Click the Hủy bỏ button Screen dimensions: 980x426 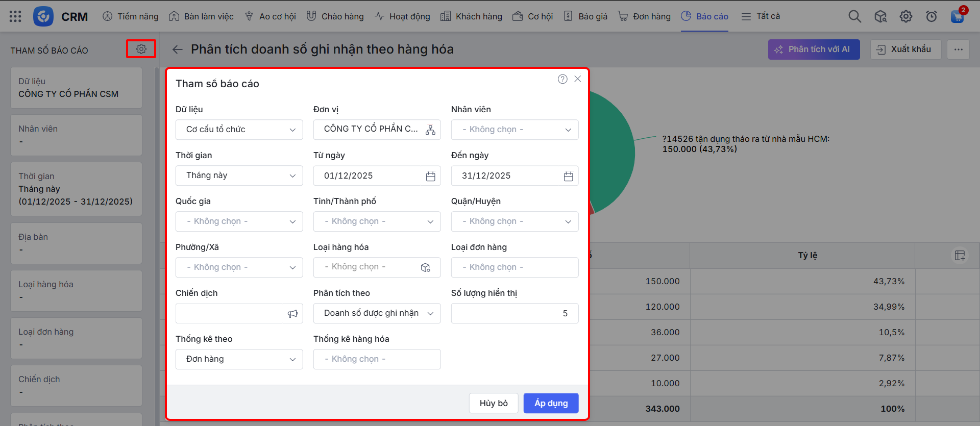(494, 403)
